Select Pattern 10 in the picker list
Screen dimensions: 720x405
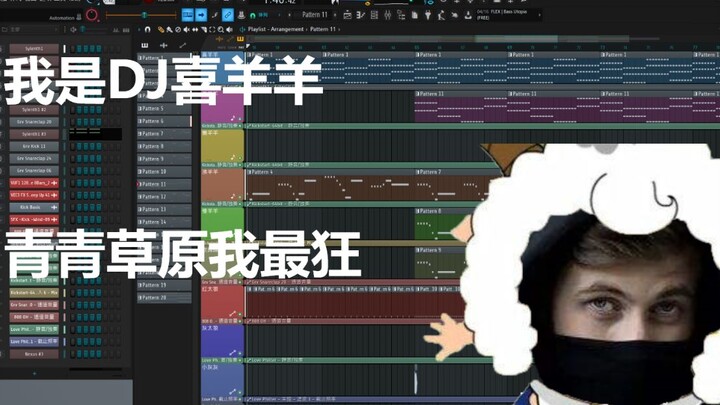[x=164, y=171]
